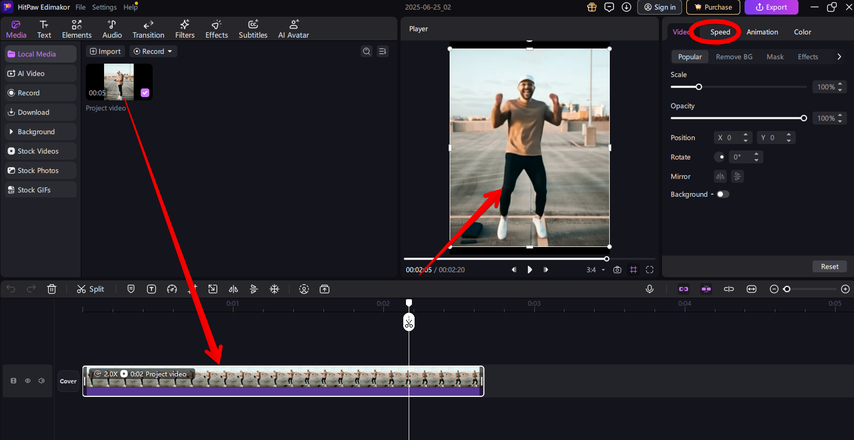Open the Remove BG tab

(x=734, y=57)
